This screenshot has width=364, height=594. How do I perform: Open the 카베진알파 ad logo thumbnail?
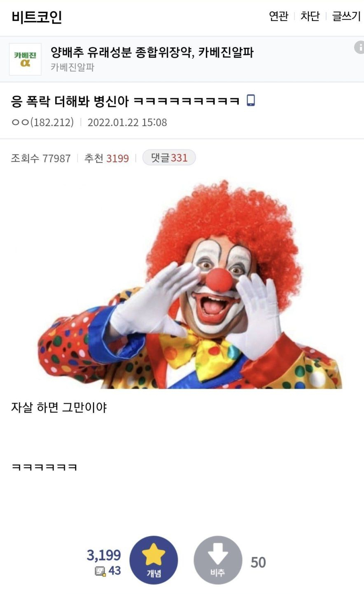point(25,59)
